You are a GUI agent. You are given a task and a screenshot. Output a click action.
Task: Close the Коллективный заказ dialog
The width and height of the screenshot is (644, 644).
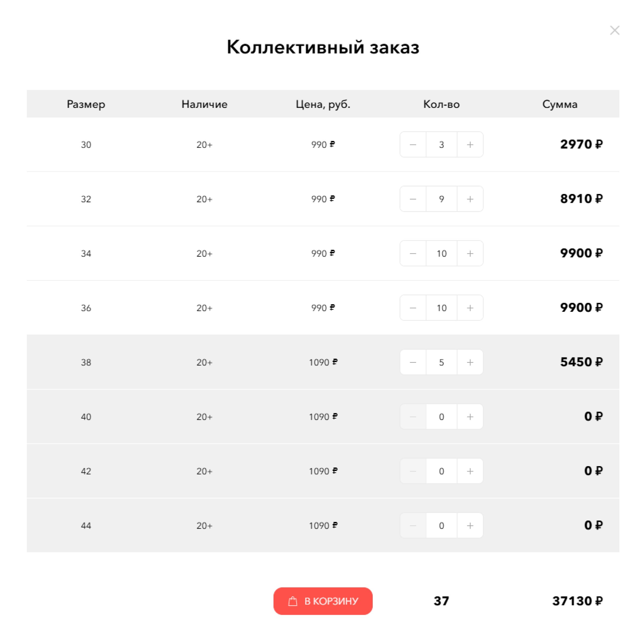click(x=614, y=30)
